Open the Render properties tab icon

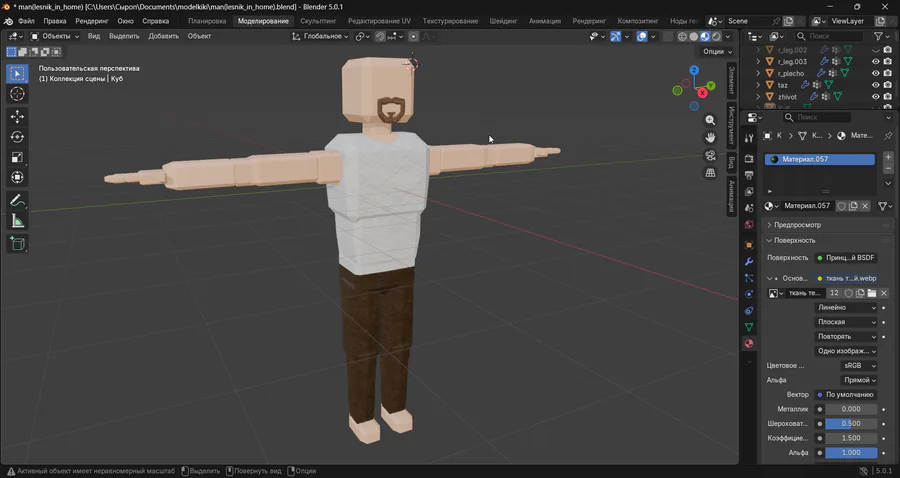(749, 158)
